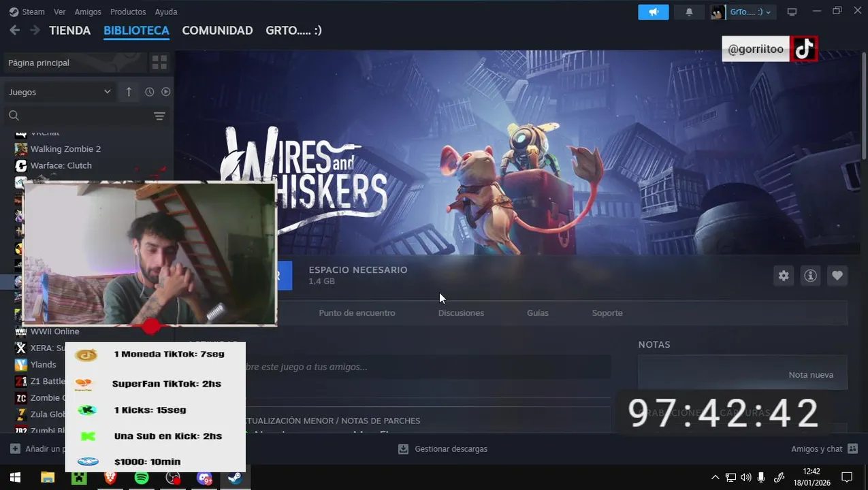Open friends and chat icon
Screen dimensions: 868x490
[853, 449]
